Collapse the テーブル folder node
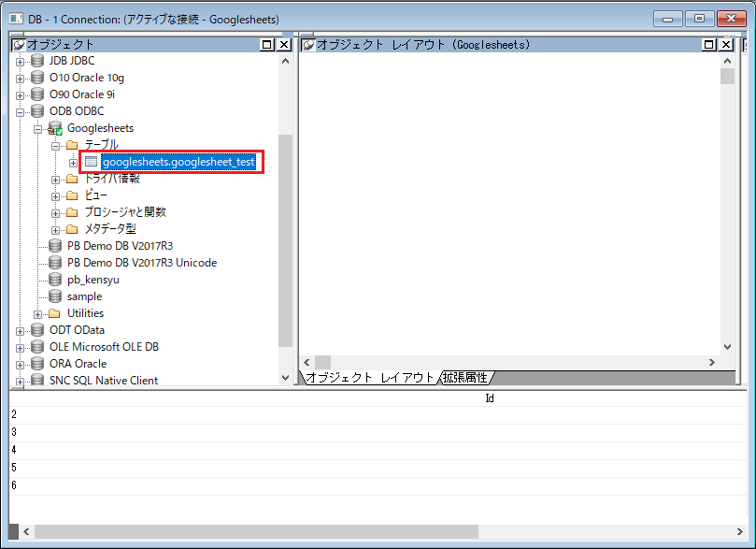This screenshot has width=756, height=549. point(56,146)
